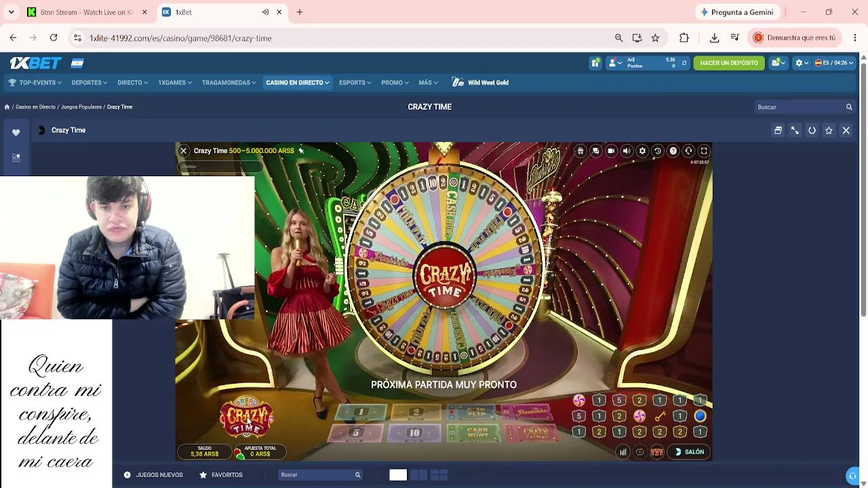Open the Wild West Gold promo link
Screen dimensions: 868x488
point(480,83)
